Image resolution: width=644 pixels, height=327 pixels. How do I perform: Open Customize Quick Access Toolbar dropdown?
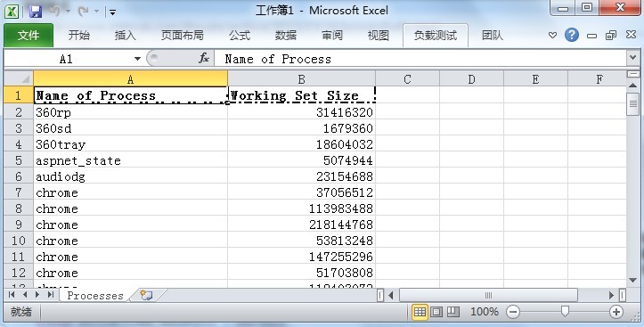coord(112,12)
